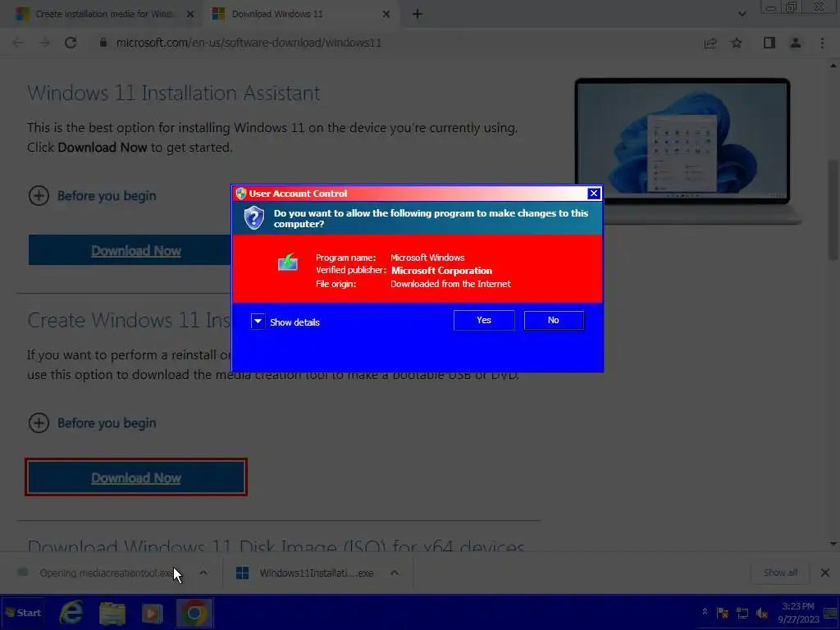This screenshot has width=840, height=630.
Task: Close the Create installation media tab
Action: coord(190,15)
